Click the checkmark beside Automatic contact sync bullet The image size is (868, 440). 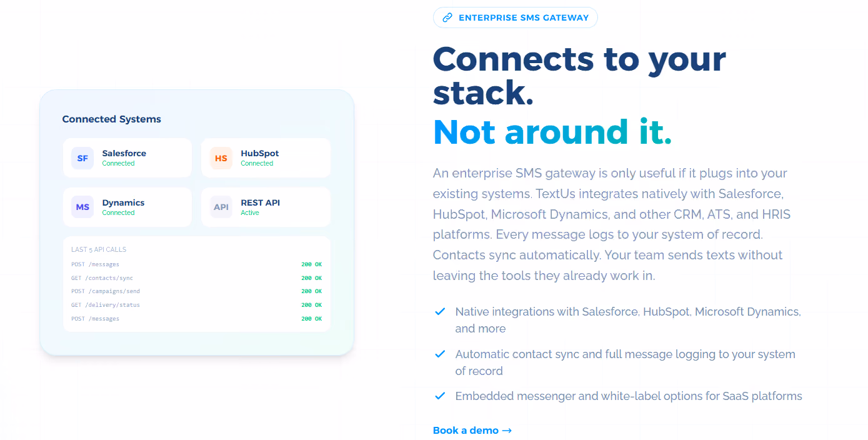[440, 354]
